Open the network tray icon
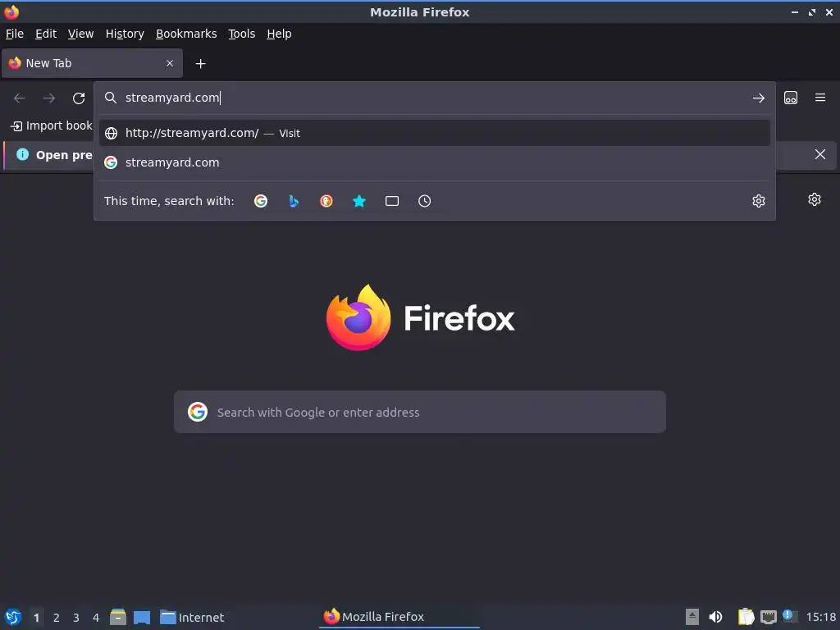 pyautogui.click(x=769, y=618)
